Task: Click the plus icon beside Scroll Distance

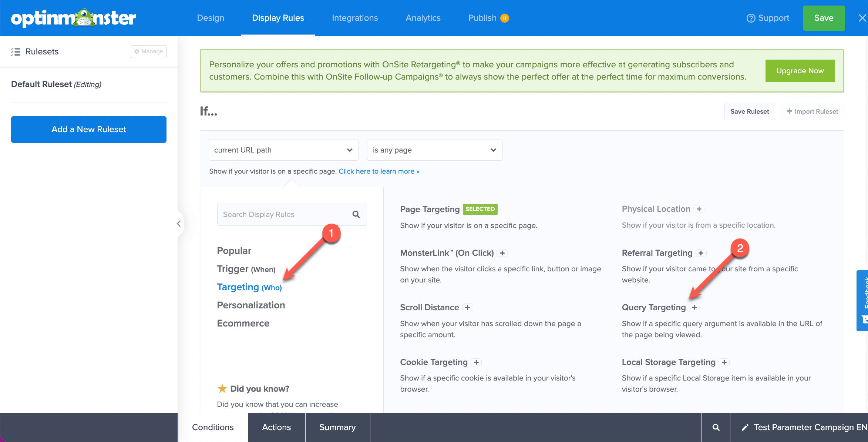Action: click(468, 308)
